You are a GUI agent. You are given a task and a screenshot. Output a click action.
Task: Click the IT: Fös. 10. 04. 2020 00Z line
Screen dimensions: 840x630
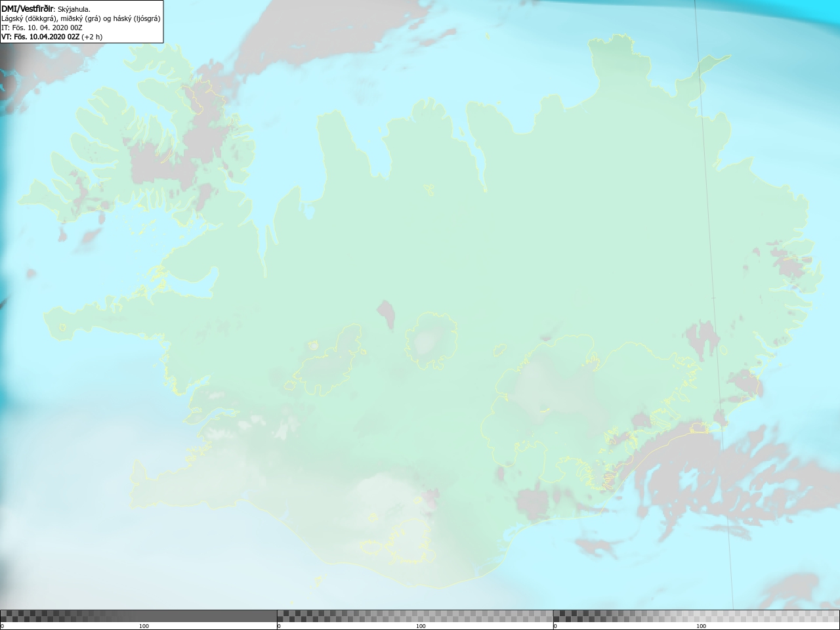click(42, 28)
